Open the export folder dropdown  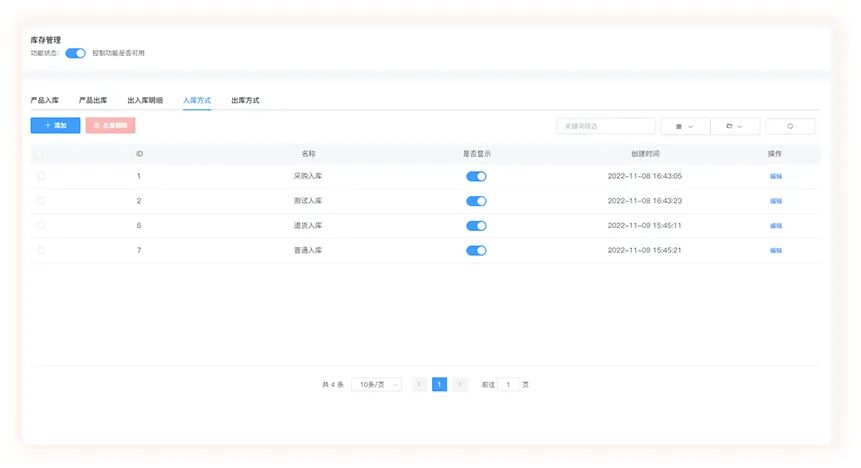click(x=735, y=126)
